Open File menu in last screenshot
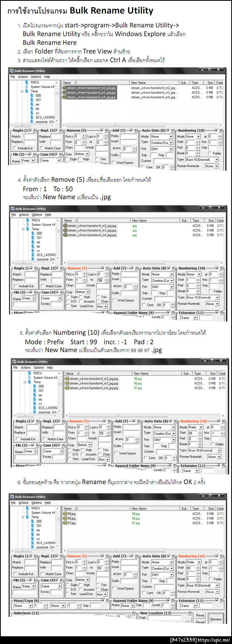The width and height of the screenshot is (232, 644). (14, 503)
